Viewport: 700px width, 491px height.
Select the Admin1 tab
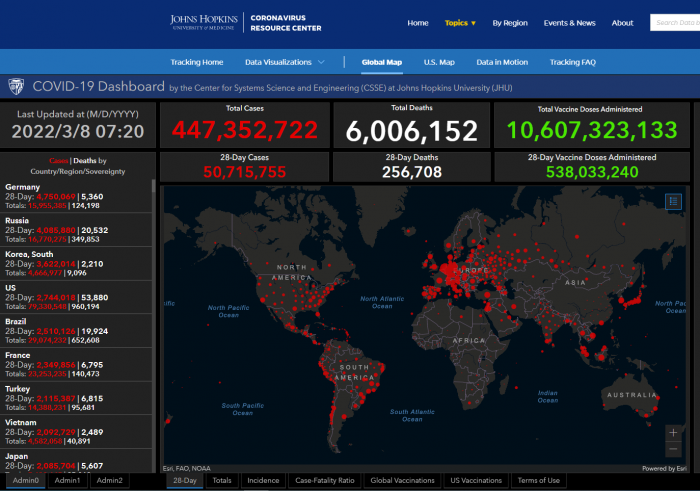pyautogui.click(x=68, y=481)
